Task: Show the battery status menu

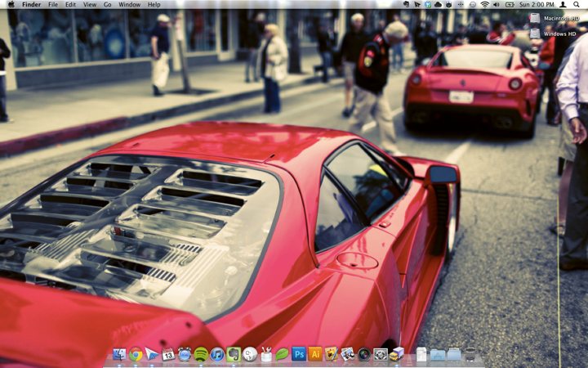Action: [509, 5]
